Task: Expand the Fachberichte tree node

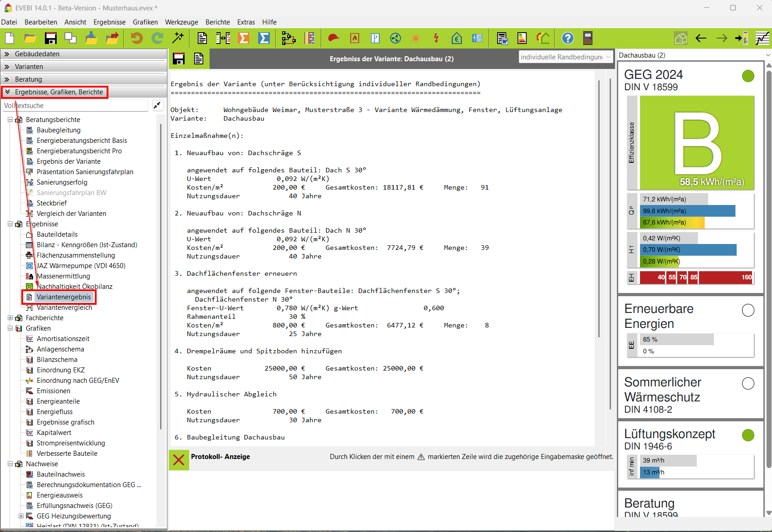Action: [x=10, y=318]
